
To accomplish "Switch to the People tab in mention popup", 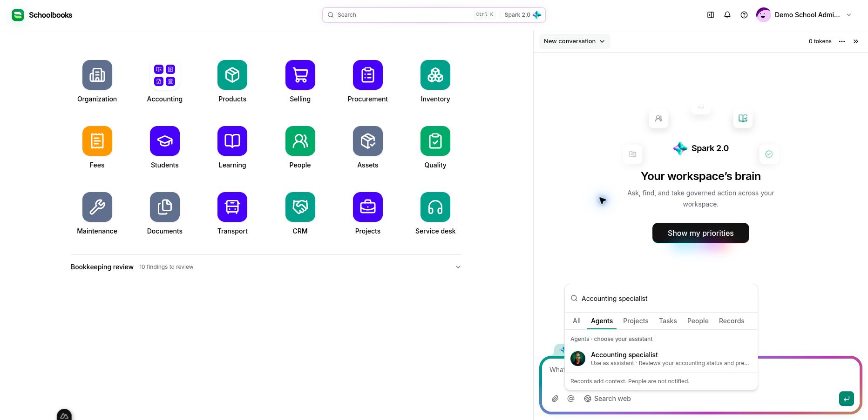I will tap(698, 321).
